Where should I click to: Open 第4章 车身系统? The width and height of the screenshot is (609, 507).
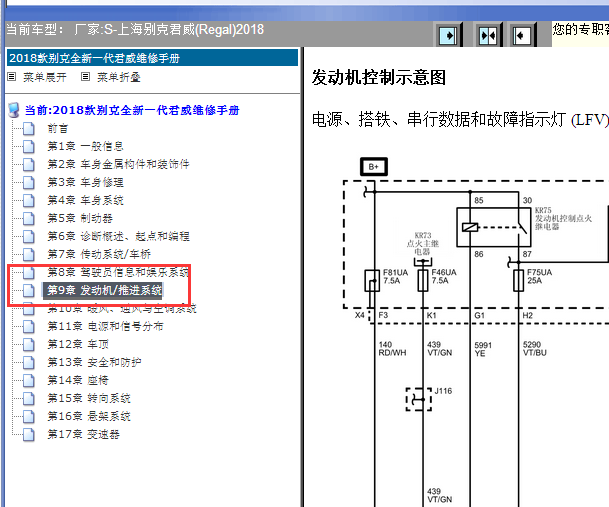pyautogui.click(x=85, y=200)
